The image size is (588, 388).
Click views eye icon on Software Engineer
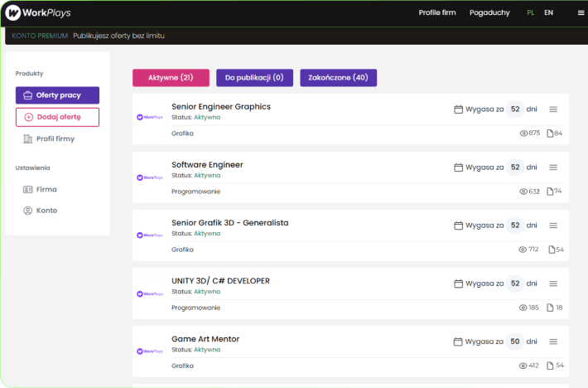[x=523, y=192]
